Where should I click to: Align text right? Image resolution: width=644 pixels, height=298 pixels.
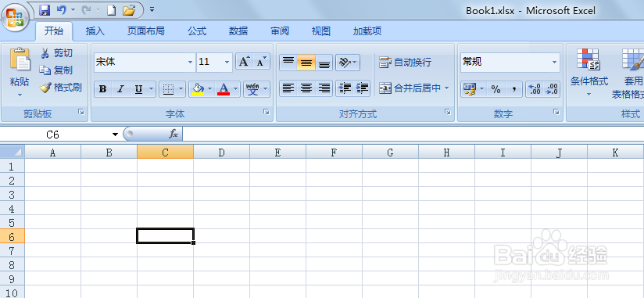pos(324,88)
